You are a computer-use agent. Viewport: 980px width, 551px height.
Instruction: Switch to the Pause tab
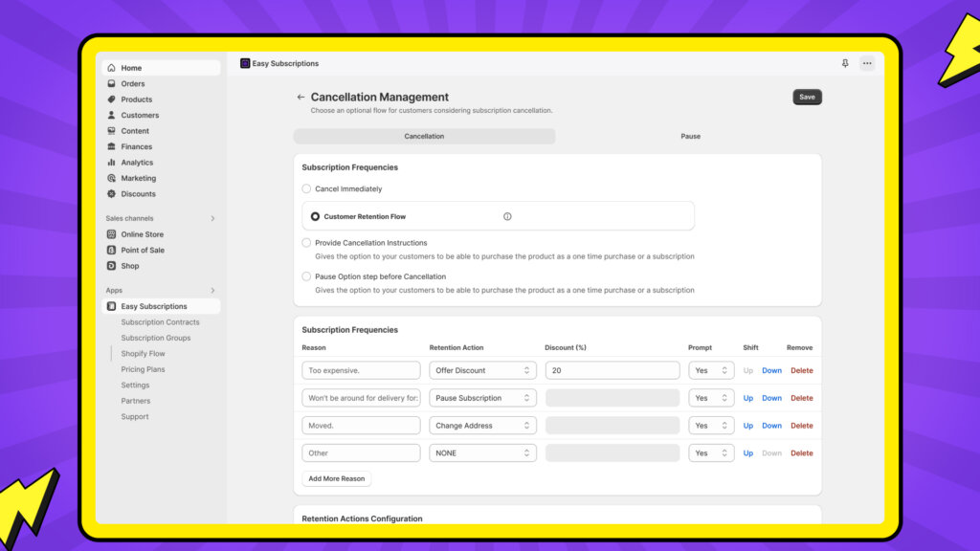(x=690, y=137)
